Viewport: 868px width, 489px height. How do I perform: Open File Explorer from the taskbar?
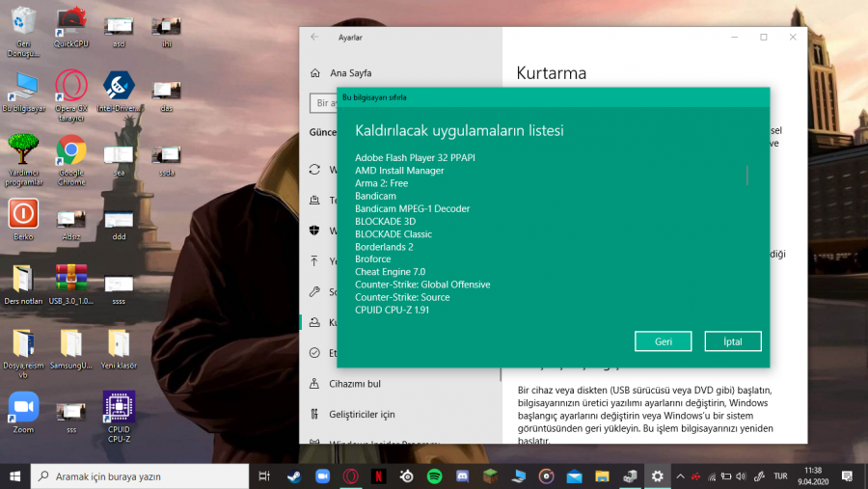click(x=602, y=476)
